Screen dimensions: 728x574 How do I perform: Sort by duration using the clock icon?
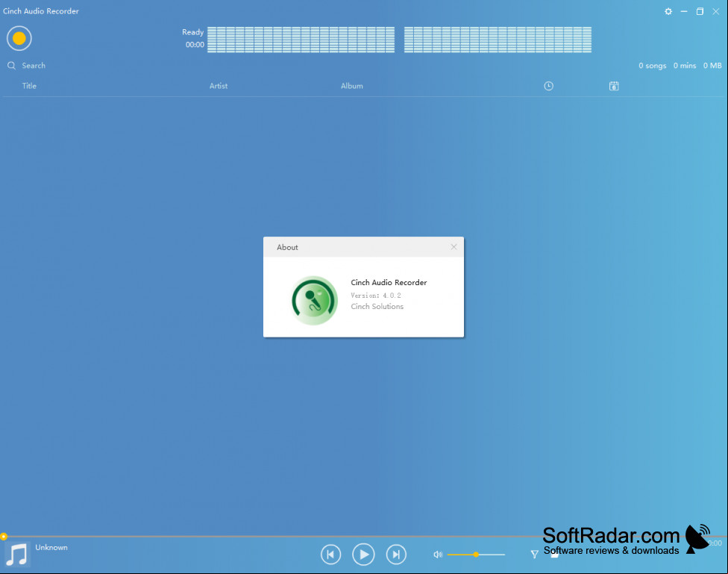pyautogui.click(x=548, y=86)
